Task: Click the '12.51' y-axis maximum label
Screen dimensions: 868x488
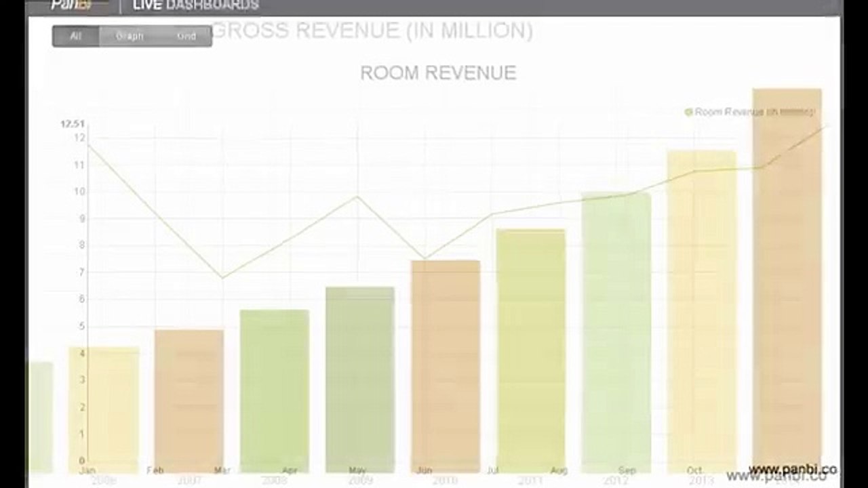Action: pos(73,123)
